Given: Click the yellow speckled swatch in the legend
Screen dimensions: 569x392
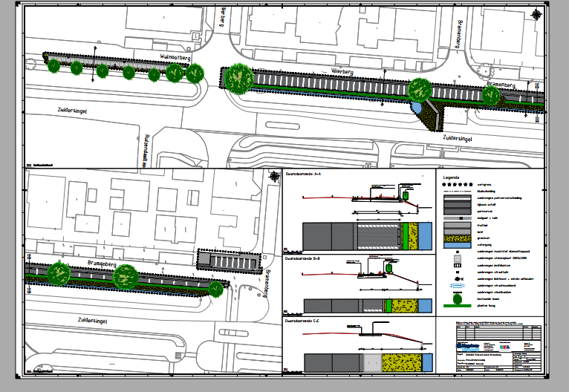Looking at the screenshot, I should pos(458,238).
